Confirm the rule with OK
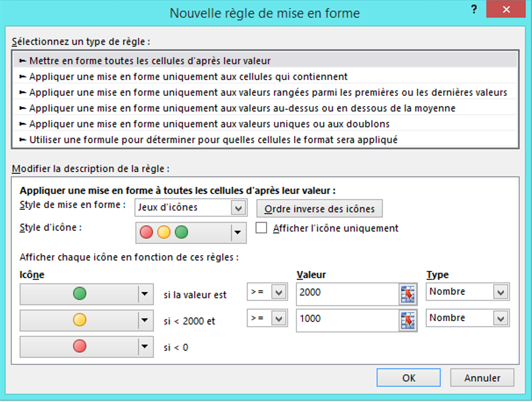532x402 pixels. pos(408,377)
